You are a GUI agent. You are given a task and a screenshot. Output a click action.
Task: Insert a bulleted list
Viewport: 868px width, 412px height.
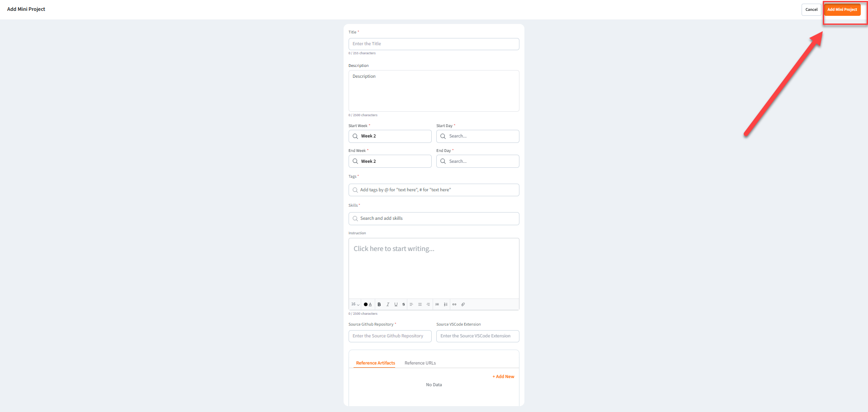pyautogui.click(x=437, y=304)
